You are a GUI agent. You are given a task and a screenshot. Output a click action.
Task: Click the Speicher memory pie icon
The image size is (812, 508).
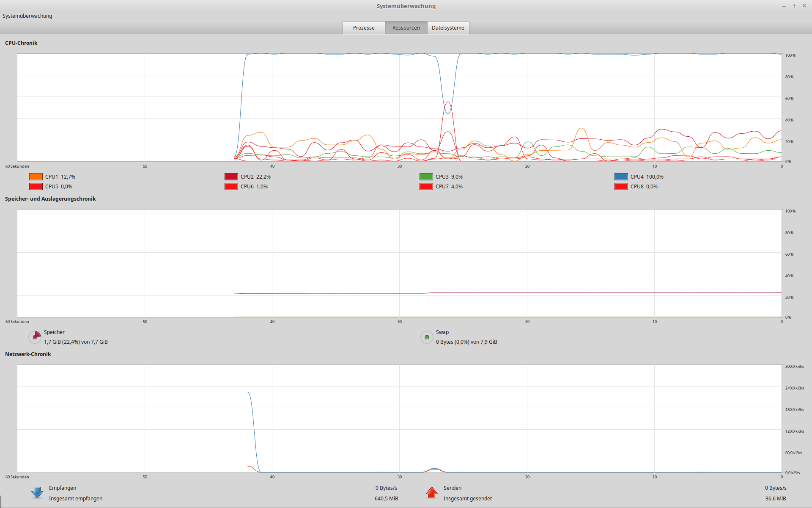(35, 337)
